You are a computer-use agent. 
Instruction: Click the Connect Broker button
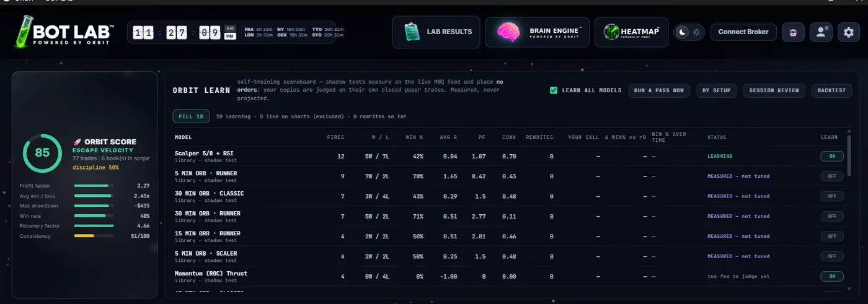(743, 32)
